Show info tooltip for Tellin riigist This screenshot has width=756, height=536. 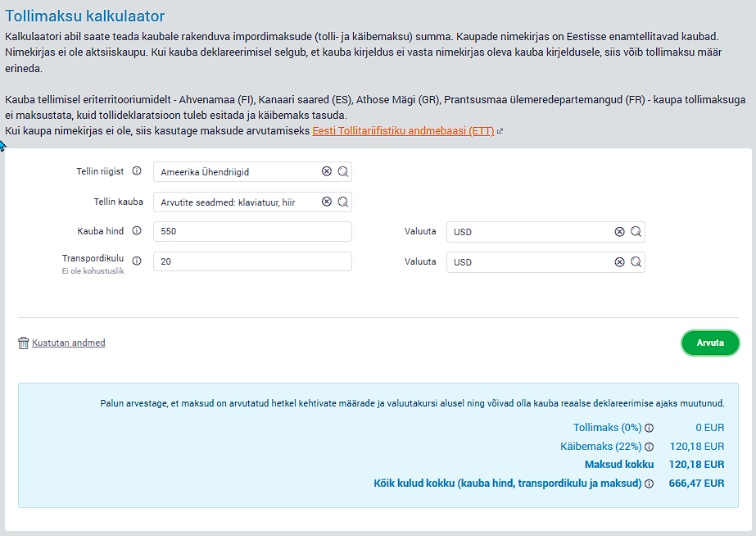137,170
